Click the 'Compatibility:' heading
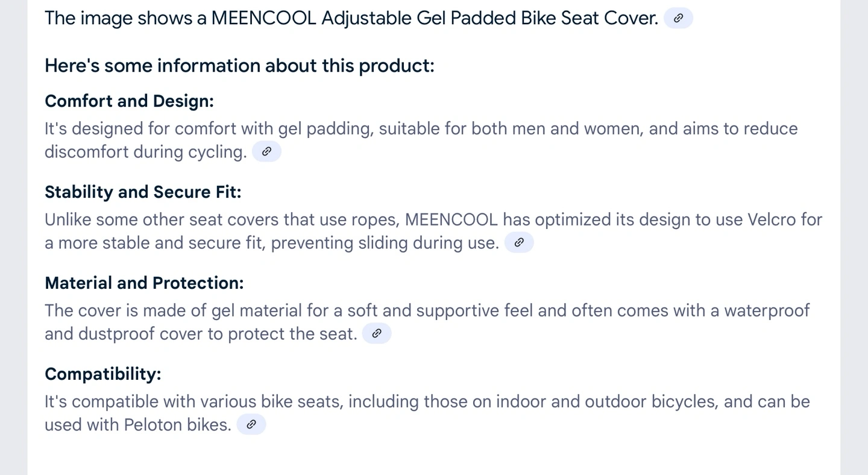 pyautogui.click(x=103, y=374)
